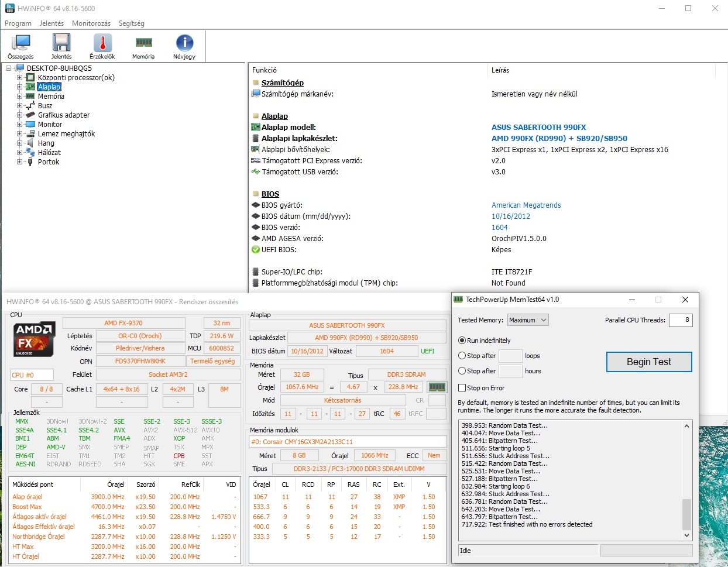Screen dimensions: 728x567
Task: Click the DESKTOP-8UHBQG5 computer icon in tree
Action: (x=19, y=68)
